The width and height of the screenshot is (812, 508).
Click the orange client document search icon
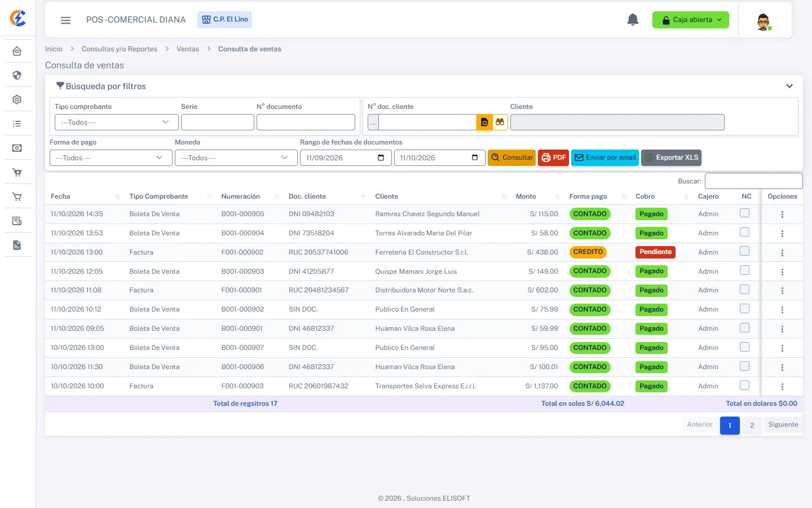pyautogui.click(x=484, y=122)
